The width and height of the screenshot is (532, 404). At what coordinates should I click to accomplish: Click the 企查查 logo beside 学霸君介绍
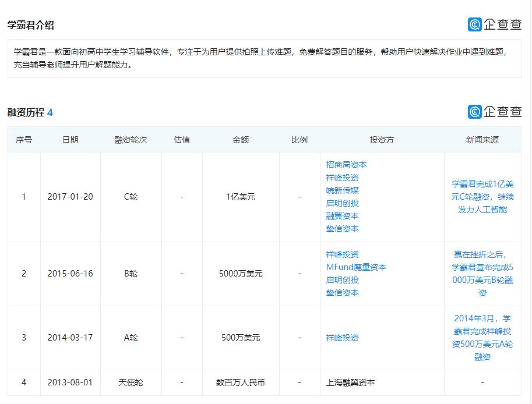click(x=494, y=24)
